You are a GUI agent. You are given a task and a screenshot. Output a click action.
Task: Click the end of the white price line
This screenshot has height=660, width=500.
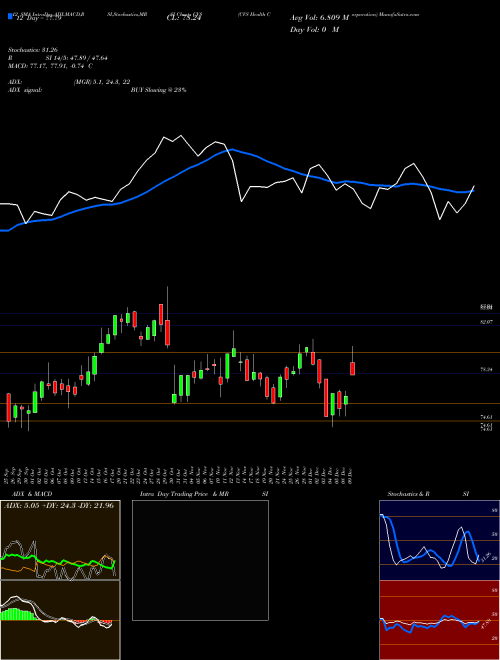[474, 186]
